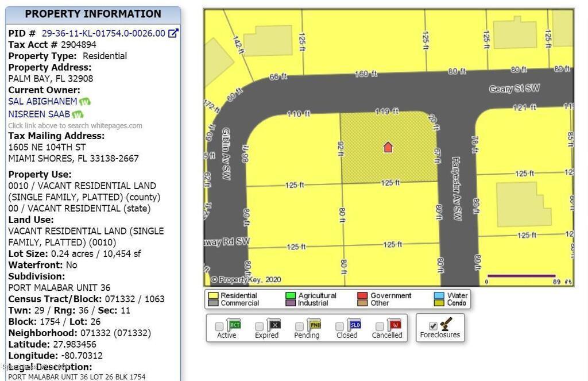Click the Pending listing flag icon

pyautogui.click(x=315, y=325)
